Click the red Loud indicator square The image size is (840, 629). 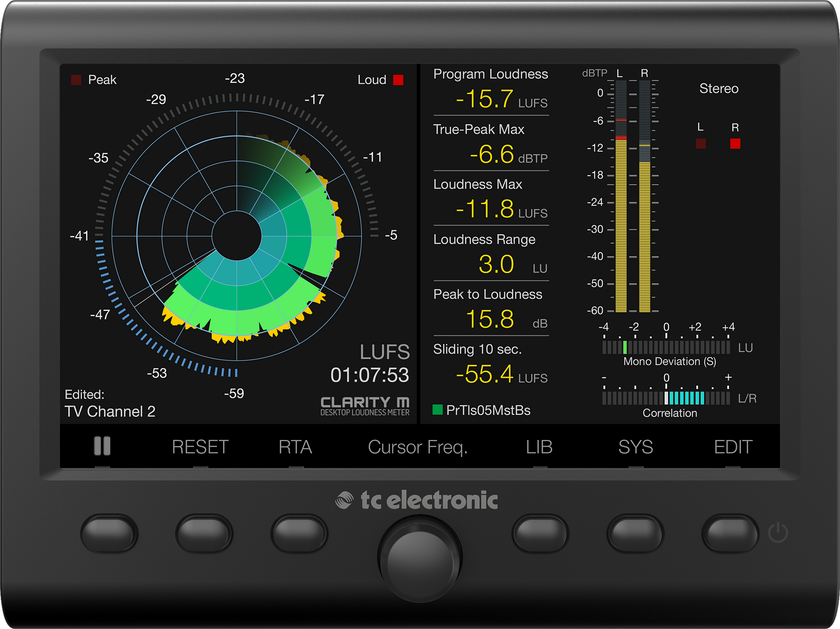coord(398,80)
